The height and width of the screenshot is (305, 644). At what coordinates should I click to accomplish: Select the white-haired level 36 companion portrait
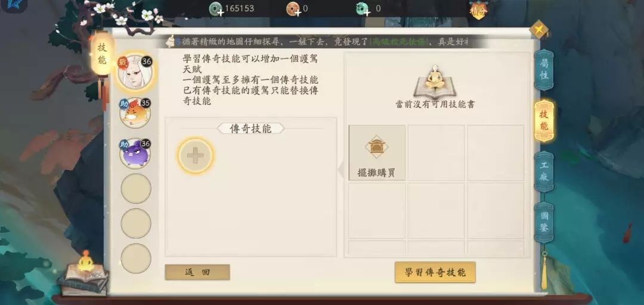pos(135,72)
